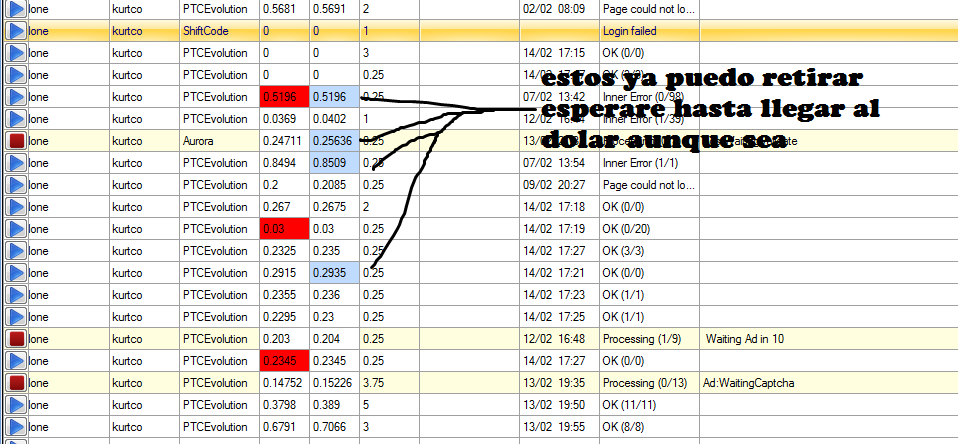Select the OK (11/11) status cell
The height and width of the screenshot is (444, 958).
649,405
